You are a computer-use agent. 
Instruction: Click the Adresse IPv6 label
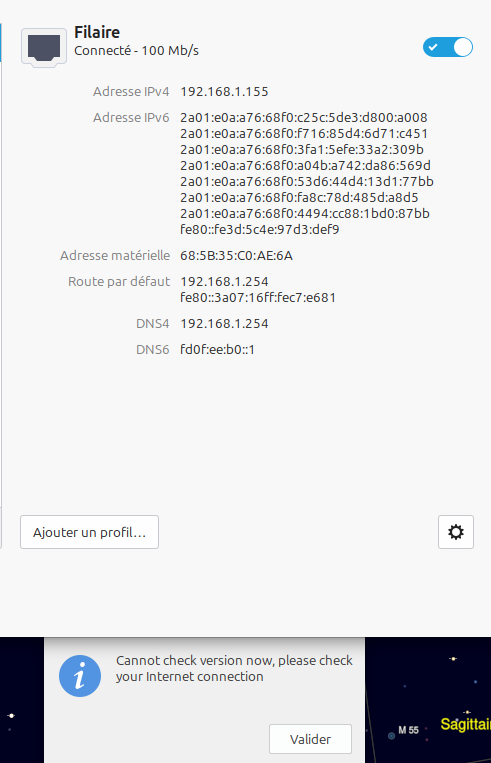[x=131, y=117]
